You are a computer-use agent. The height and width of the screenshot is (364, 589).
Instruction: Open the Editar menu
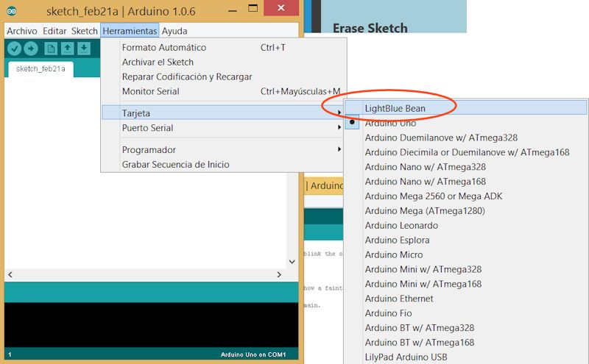tap(54, 31)
